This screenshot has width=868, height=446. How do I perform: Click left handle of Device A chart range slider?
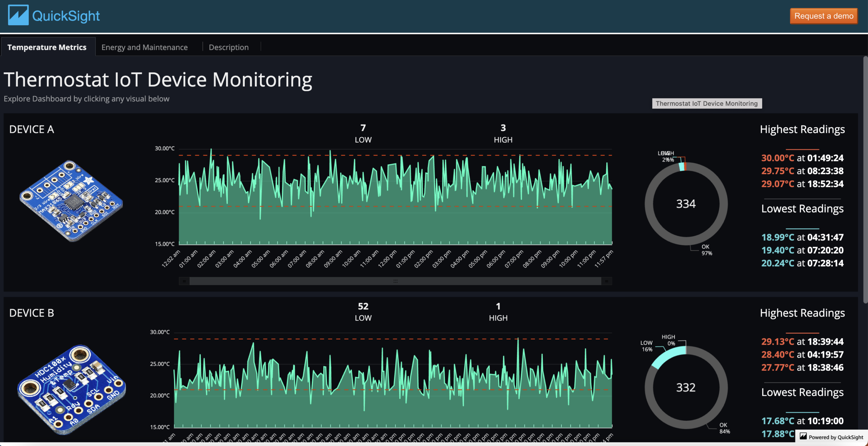(184, 281)
